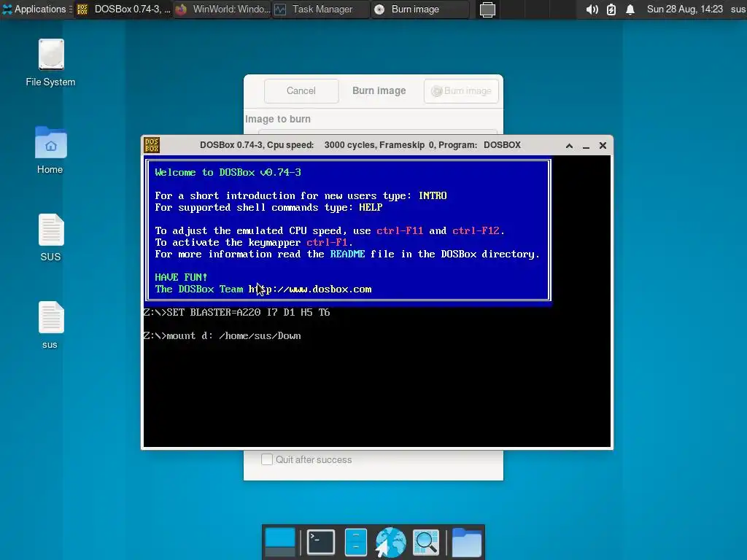The image size is (747, 560).
Task: Launch application finder from dock
Action: (x=426, y=542)
